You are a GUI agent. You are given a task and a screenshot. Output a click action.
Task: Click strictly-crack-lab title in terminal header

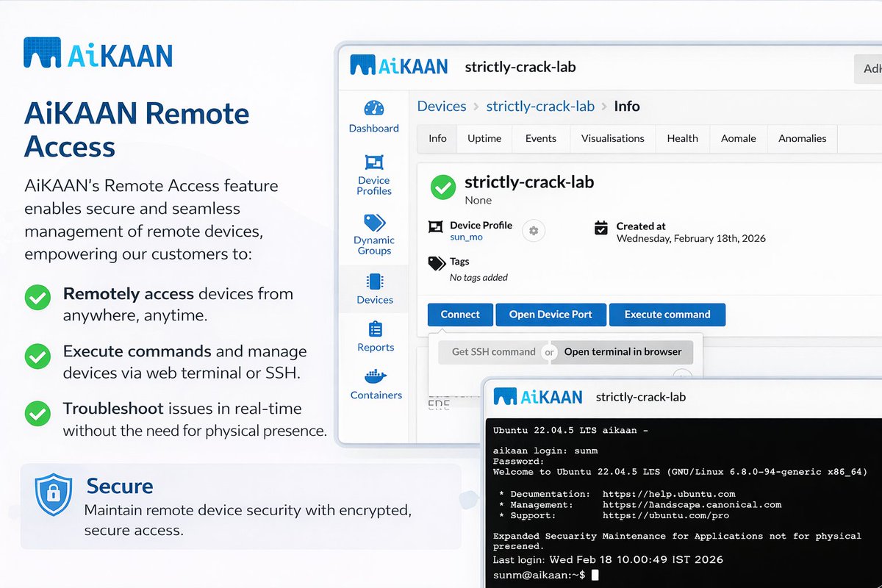641,397
